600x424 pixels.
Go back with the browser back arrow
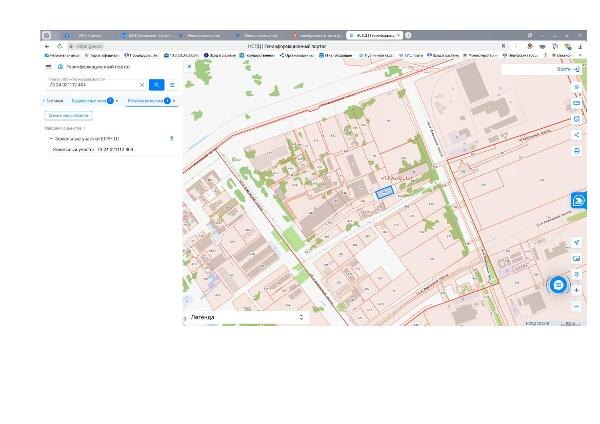47,46
